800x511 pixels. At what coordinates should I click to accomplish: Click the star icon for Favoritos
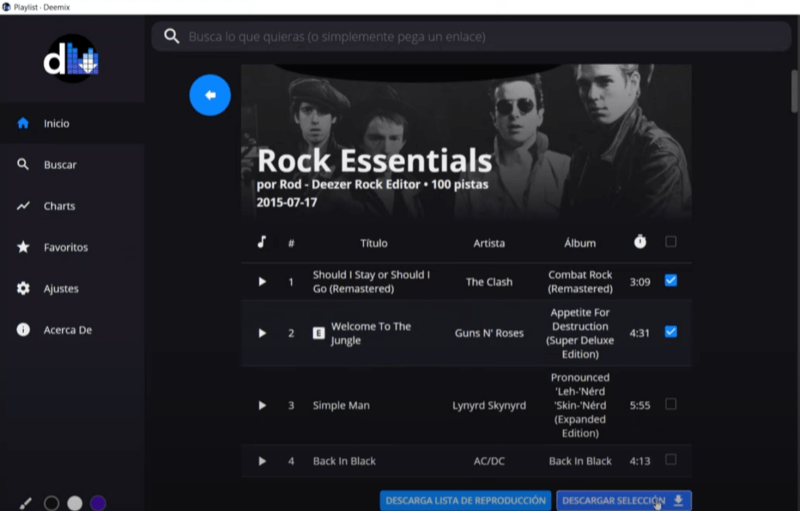pyautogui.click(x=23, y=247)
